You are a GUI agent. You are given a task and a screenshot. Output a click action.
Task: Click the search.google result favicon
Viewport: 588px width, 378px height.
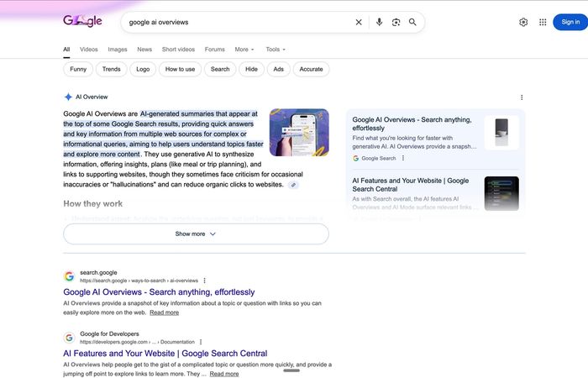tap(69, 276)
